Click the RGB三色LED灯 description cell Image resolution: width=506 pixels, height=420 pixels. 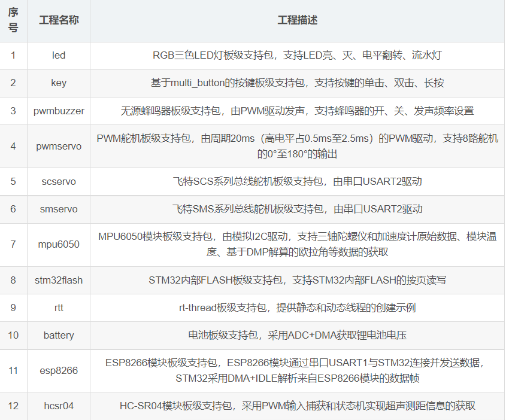pos(298,56)
